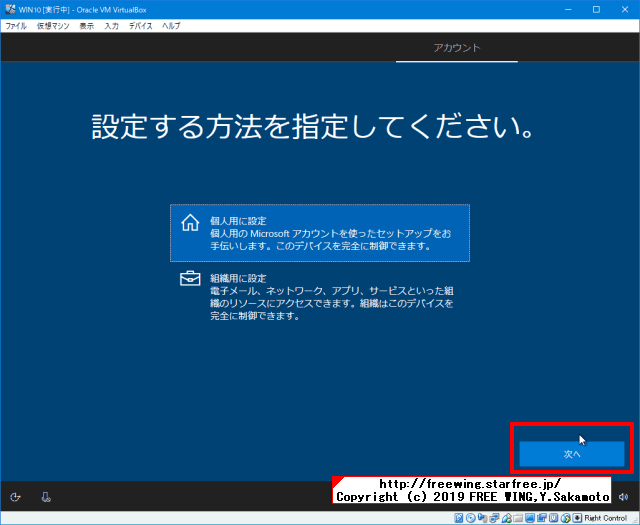Open the ファイル menu
The height and width of the screenshot is (525, 640).
pos(16,26)
